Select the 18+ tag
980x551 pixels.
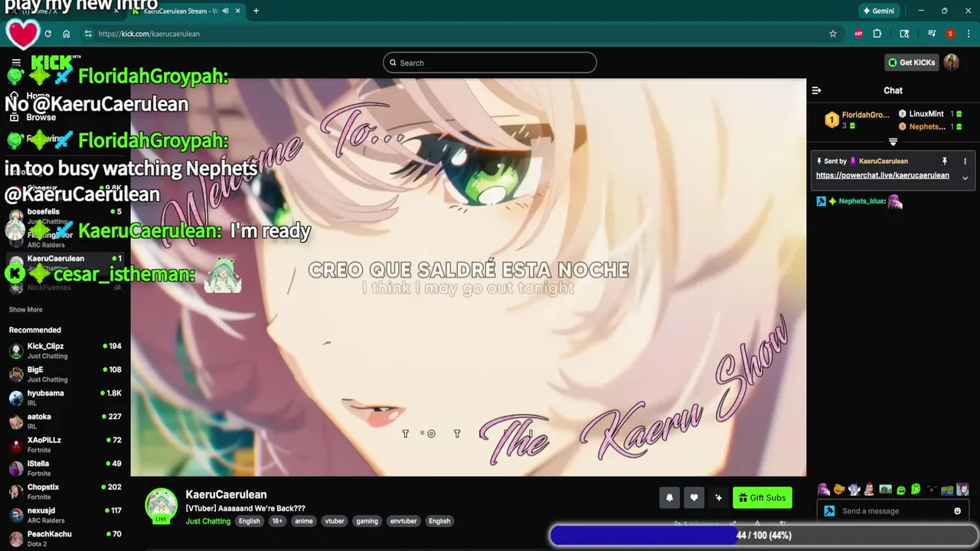coord(277,521)
